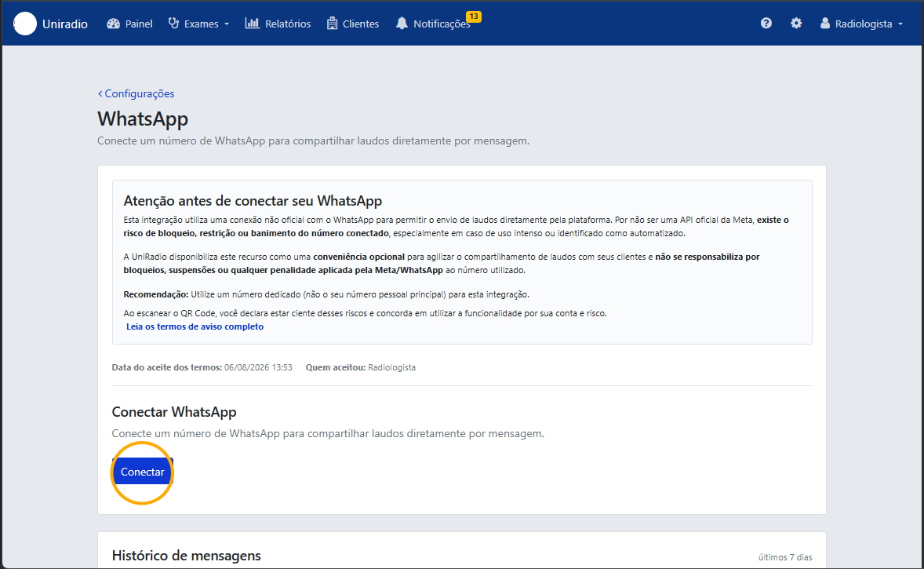Open the Clientes navbar item
This screenshot has height=569, width=924.
(x=353, y=24)
